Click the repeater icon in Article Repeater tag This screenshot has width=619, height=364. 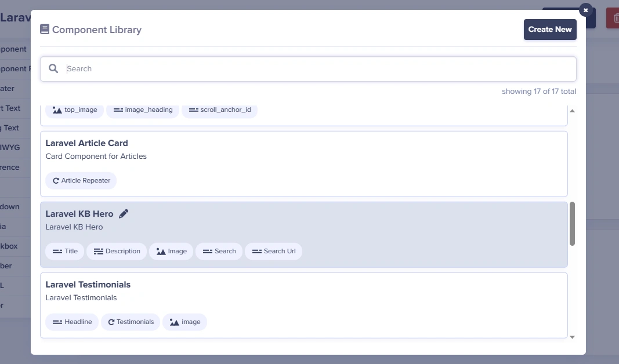(x=56, y=181)
